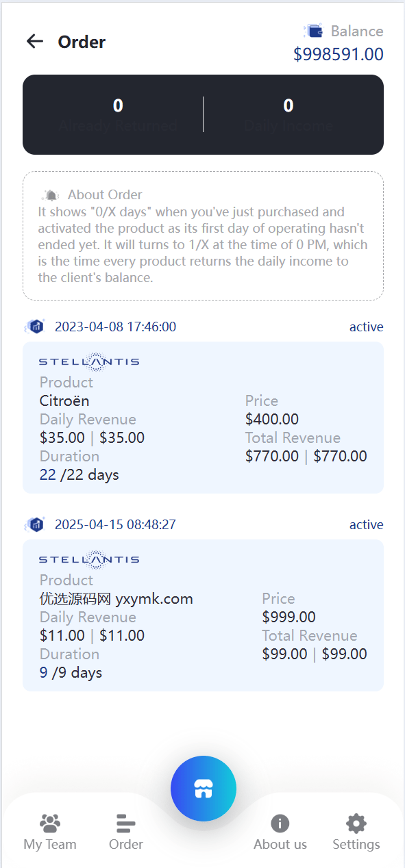Tap the order icon beside 2025-04-15 date
This screenshot has height=868, width=405.
coord(35,524)
